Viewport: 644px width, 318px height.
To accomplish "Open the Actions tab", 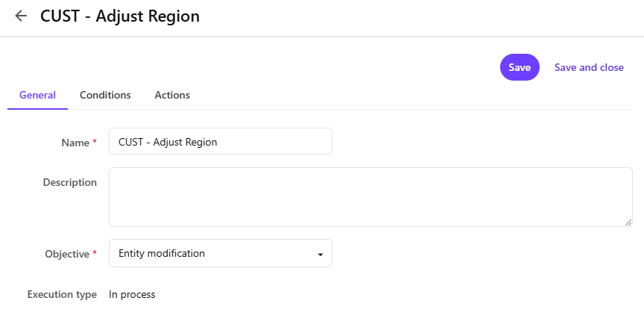I will [172, 96].
